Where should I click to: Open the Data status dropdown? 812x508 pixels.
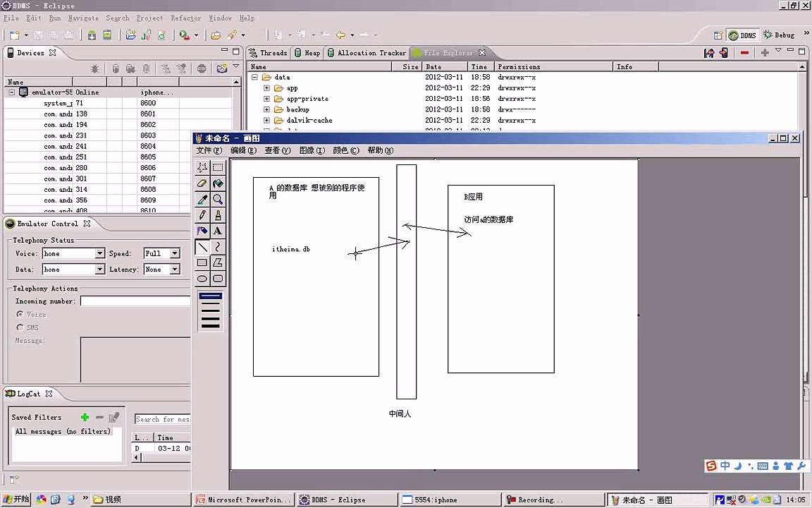click(100, 270)
